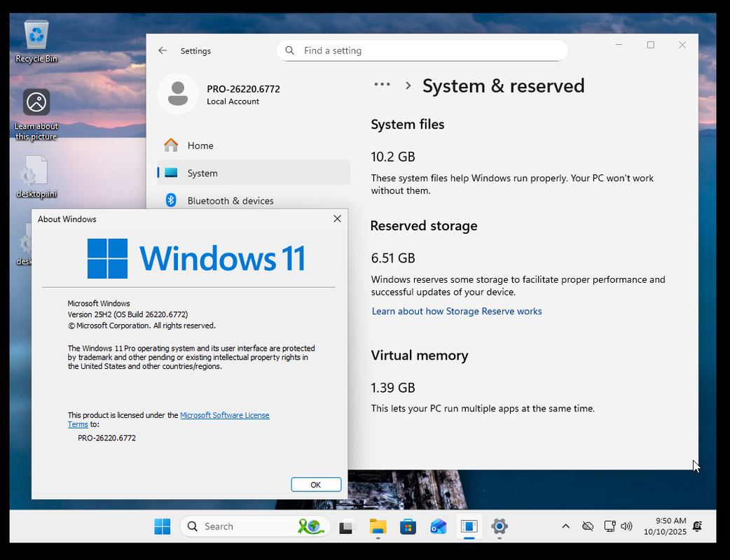Open Microsoft Software License link

coord(225,415)
